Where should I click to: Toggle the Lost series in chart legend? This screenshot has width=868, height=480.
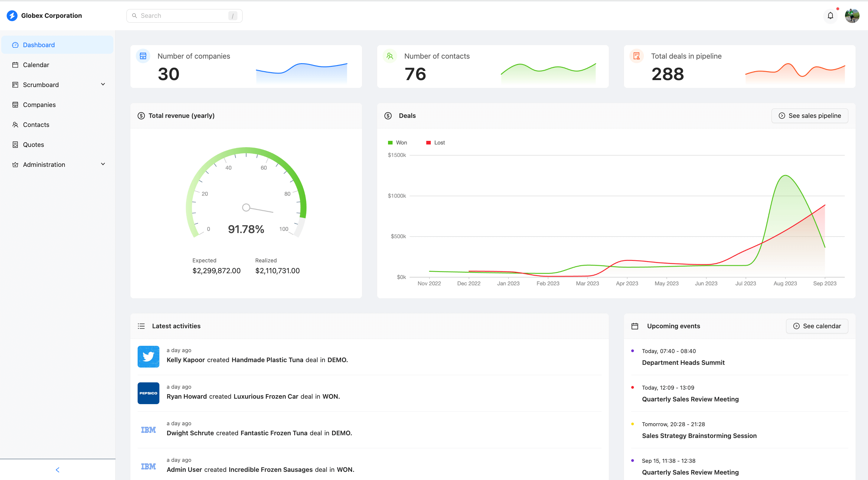[x=436, y=143]
